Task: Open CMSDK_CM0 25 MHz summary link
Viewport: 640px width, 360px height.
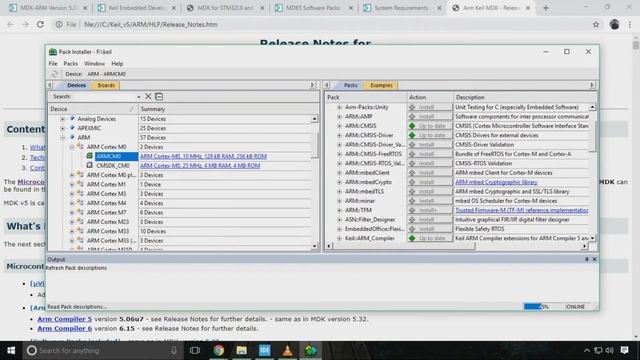Action: pyautogui.click(x=200, y=166)
